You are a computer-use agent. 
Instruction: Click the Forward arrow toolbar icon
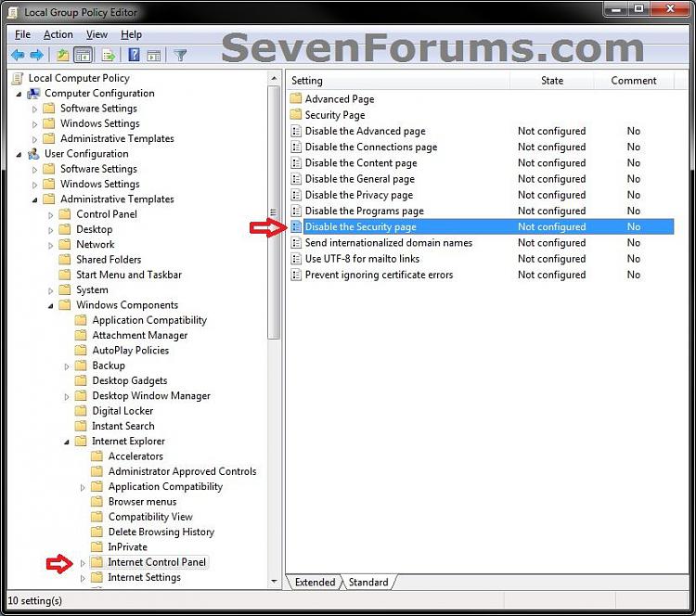[x=36, y=55]
